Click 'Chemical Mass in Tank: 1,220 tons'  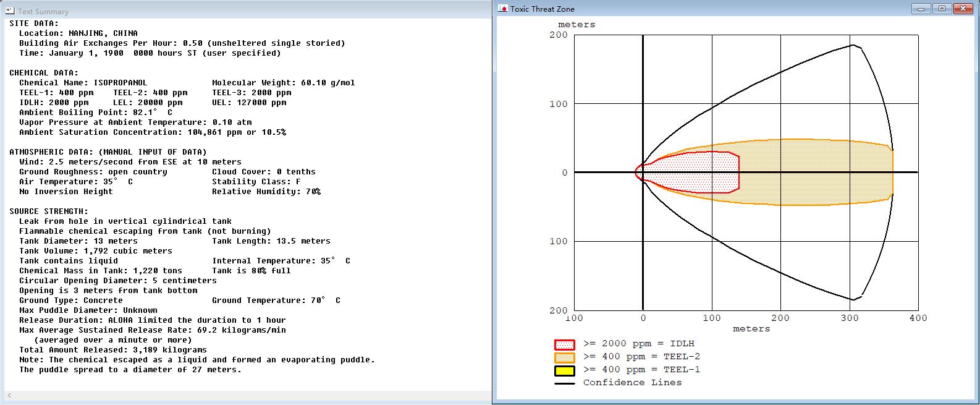pyautogui.click(x=101, y=271)
